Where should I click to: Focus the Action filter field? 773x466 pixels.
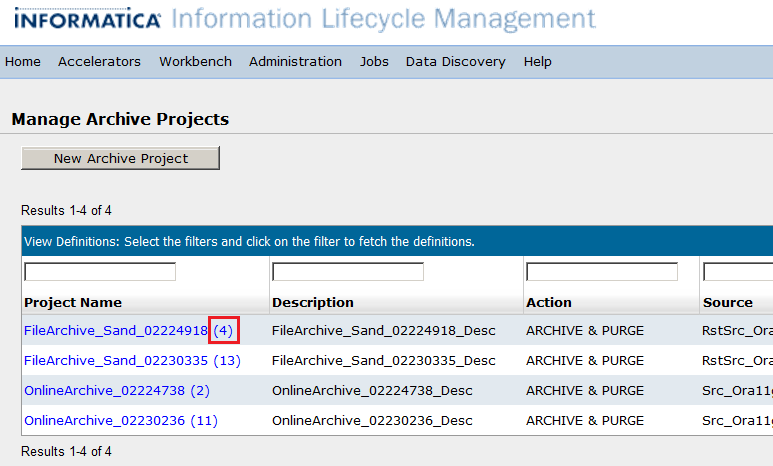click(602, 272)
